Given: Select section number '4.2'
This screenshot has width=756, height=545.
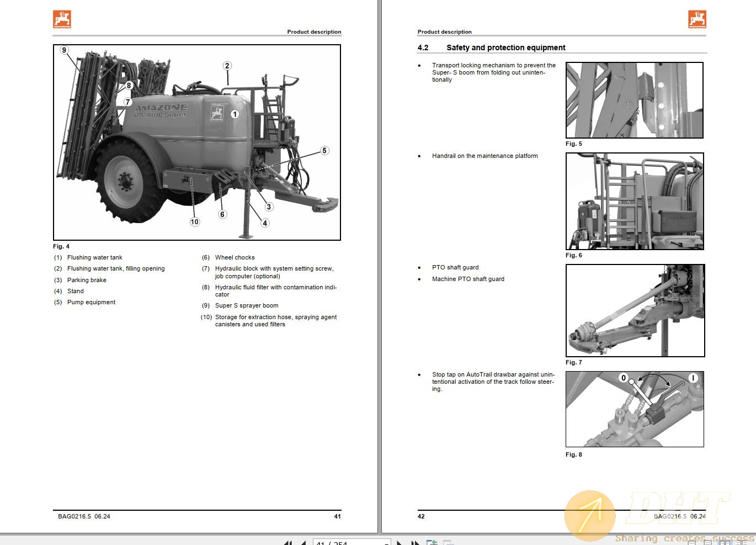Looking at the screenshot, I should [423, 47].
